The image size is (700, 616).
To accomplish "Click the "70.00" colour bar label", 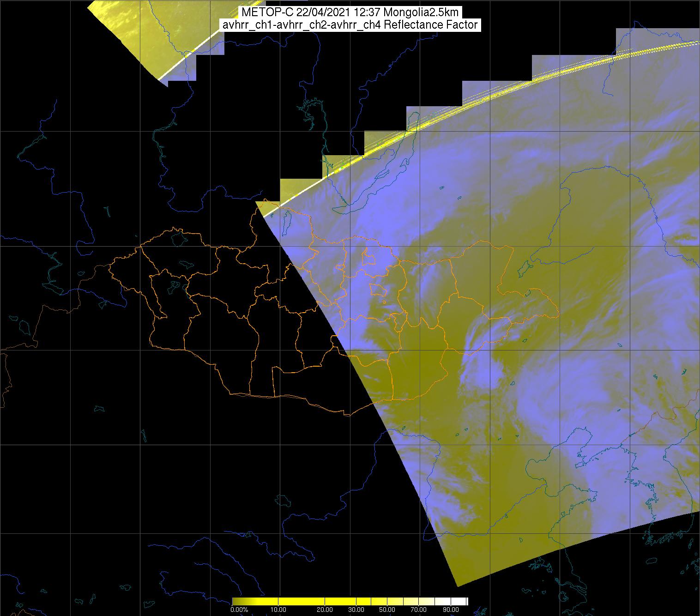I will (419, 610).
